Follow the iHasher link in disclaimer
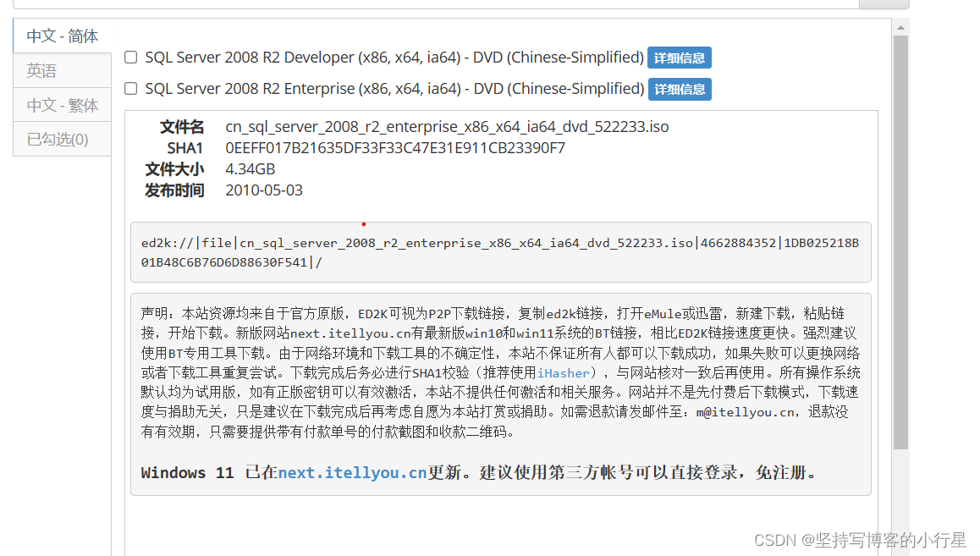The image size is (980, 556). [x=563, y=373]
